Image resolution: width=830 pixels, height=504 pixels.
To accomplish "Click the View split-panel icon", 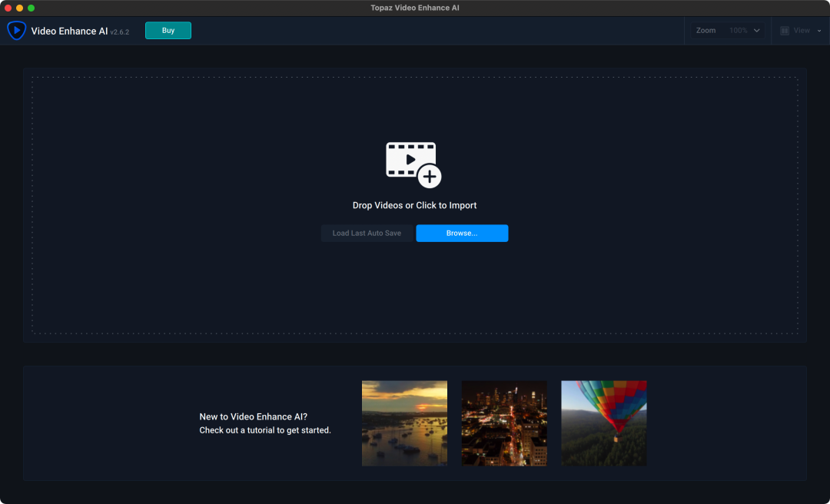I will click(x=785, y=31).
